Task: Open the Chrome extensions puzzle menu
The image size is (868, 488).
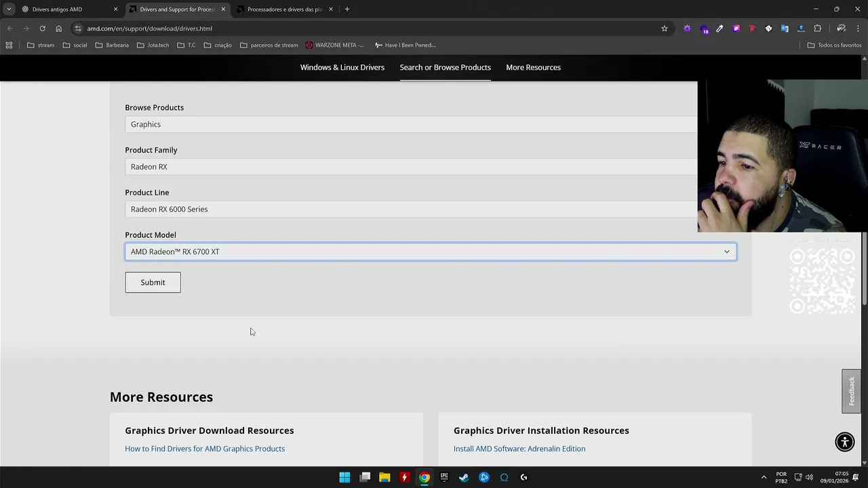Action: click(x=817, y=28)
